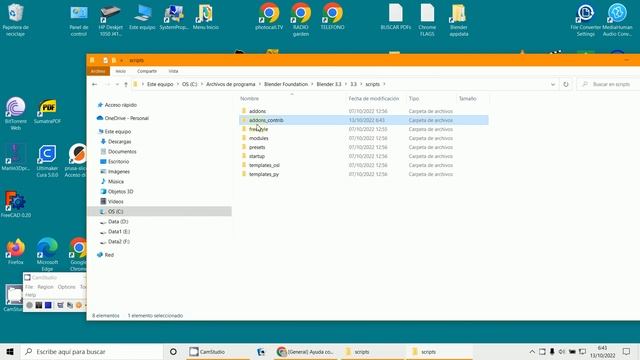Open the Inicio ribbon tab
This screenshot has height=360, width=640.
coord(120,71)
